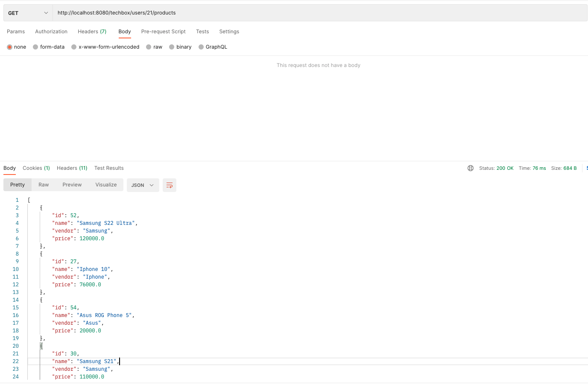Click the price 110000.0 value
Viewport: 588px width, 384px height.
[92, 377]
